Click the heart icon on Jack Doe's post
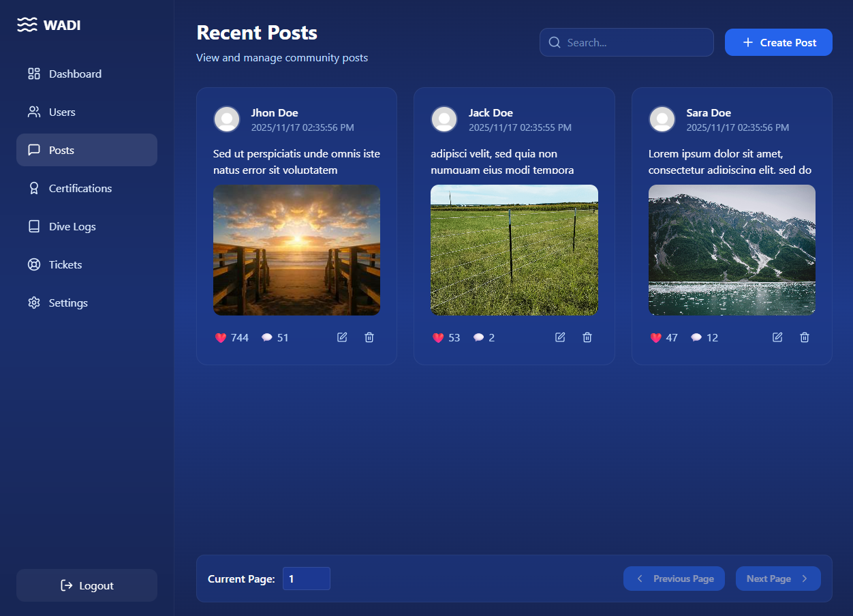The image size is (853, 616). click(x=438, y=338)
